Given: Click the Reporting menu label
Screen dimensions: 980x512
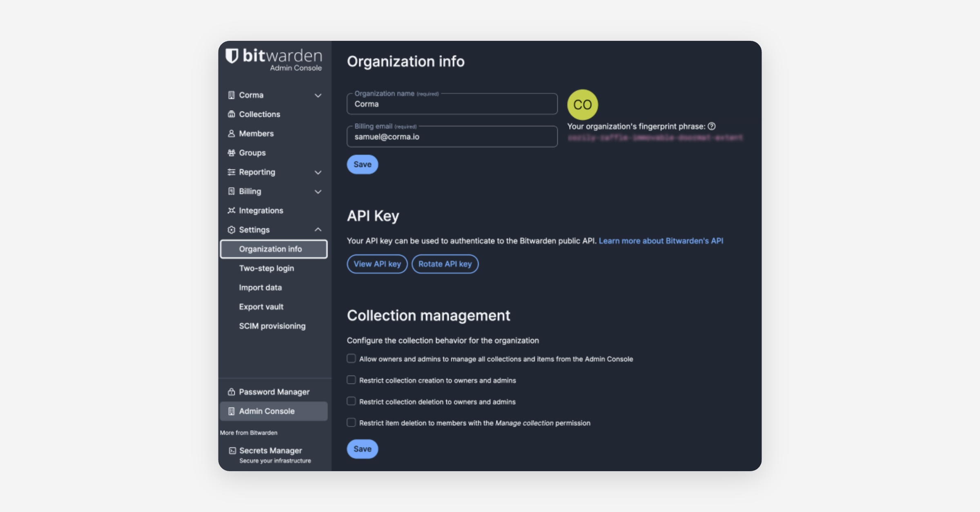Looking at the screenshot, I should pyautogui.click(x=257, y=172).
